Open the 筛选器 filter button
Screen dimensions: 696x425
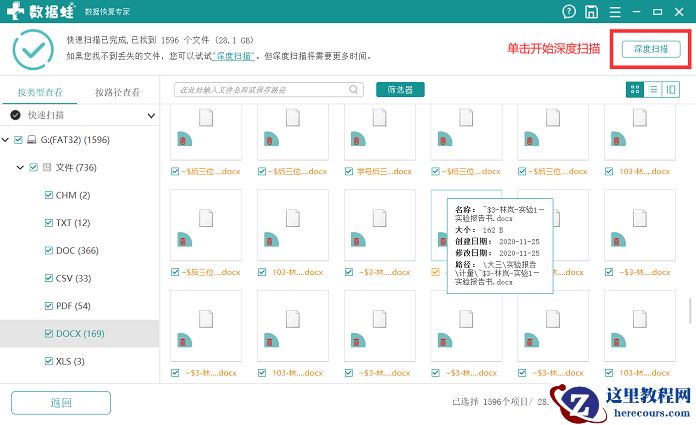click(400, 90)
